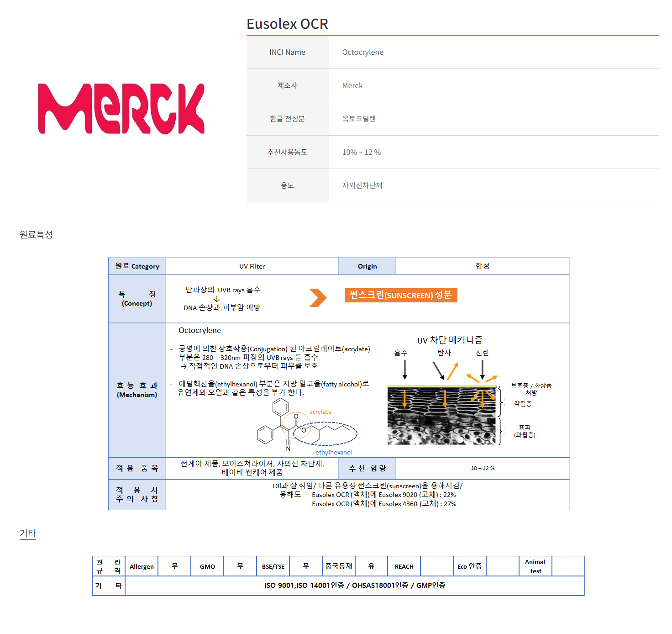Click the Eusolex OCR product title
This screenshot has width=672, height=634.
click(x=287, y=24)
